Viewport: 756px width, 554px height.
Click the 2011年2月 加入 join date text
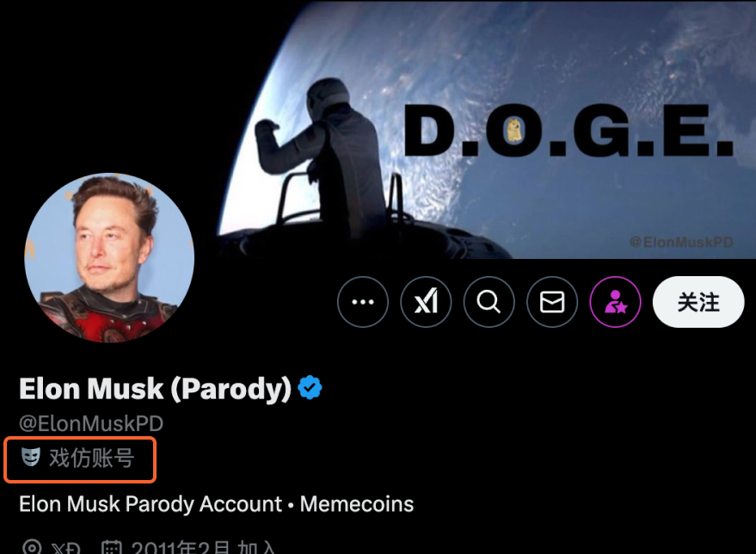click(203, 548)
